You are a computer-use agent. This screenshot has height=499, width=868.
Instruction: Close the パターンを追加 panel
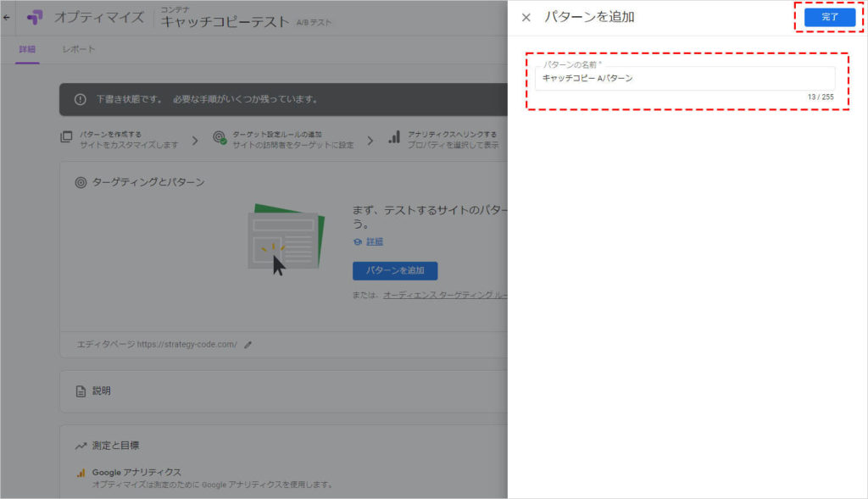click(x=526, y=17)
